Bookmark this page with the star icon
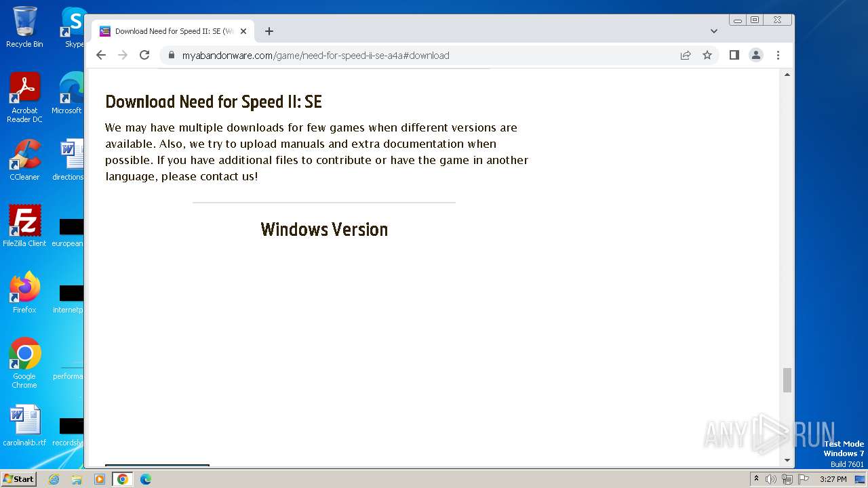Viewport: 868px width, 488px height. tap(707, 56)
